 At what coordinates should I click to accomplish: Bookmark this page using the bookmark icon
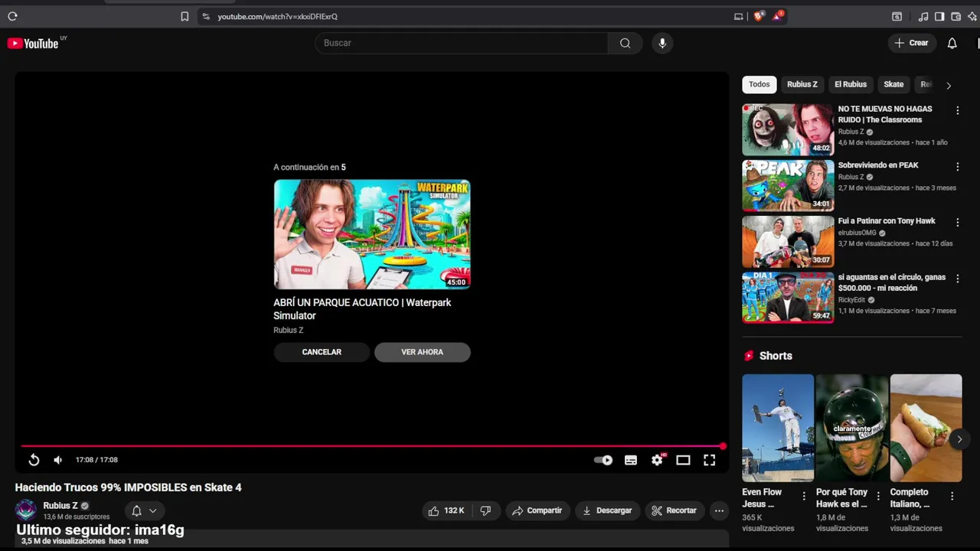(185, 16)
